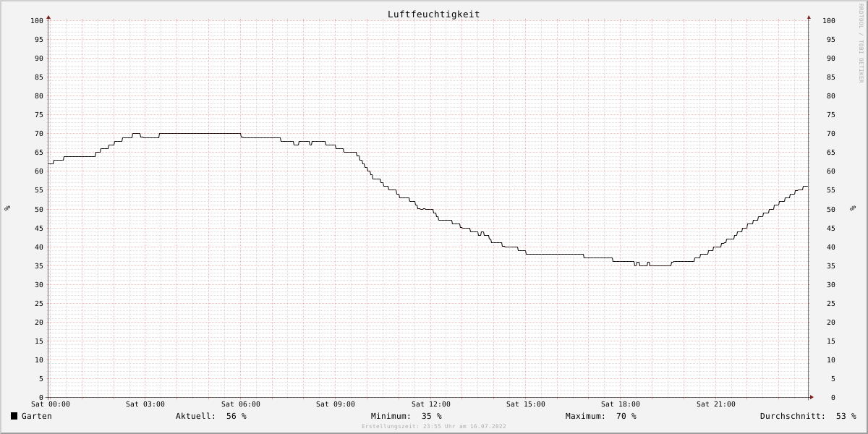Image resolution: width=868 pixels, height=434 pixels.
Task: Click the Sat 06:00 time label
Action: 241,404
